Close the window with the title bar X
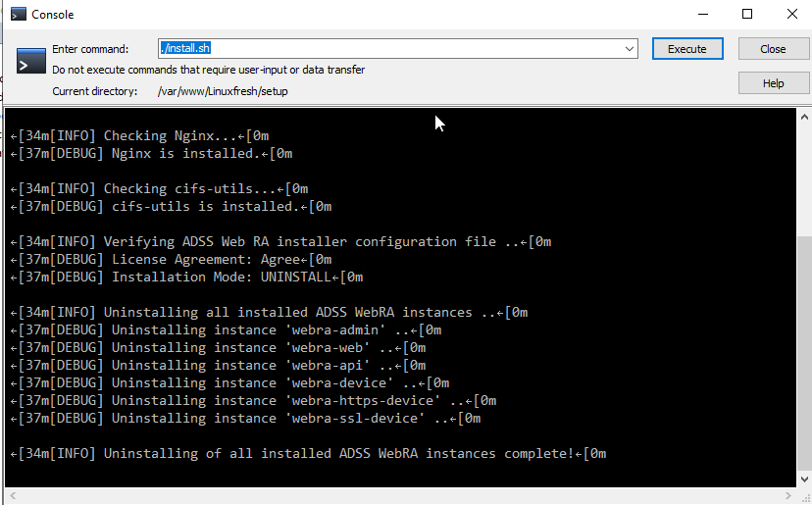 click(x=791, y=15)
